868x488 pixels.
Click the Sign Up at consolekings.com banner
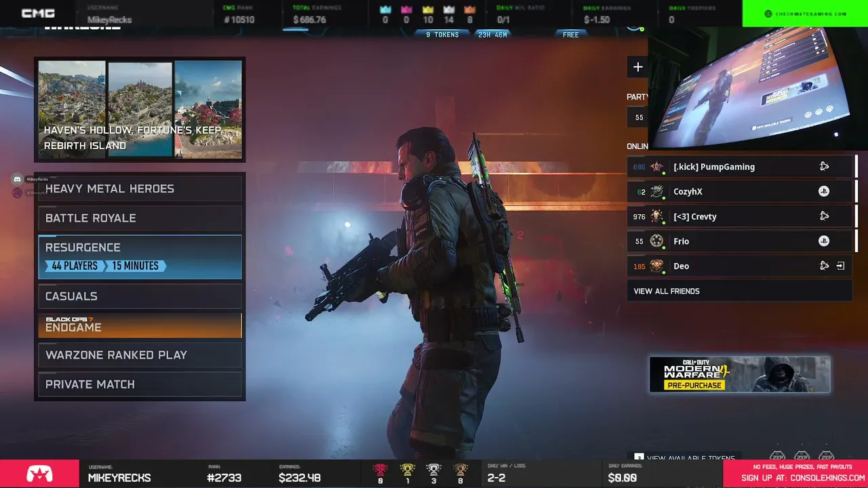tap(796, 473)
